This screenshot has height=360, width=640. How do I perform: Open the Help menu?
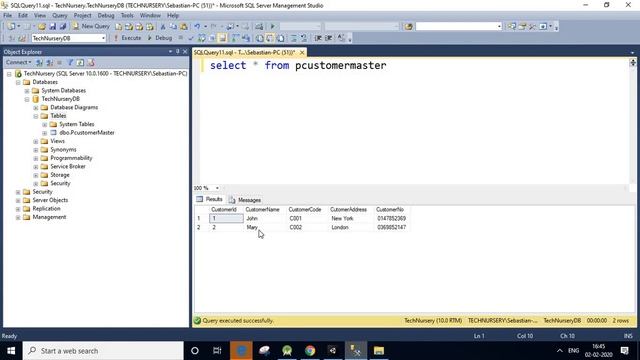click(x=173, y=16)
